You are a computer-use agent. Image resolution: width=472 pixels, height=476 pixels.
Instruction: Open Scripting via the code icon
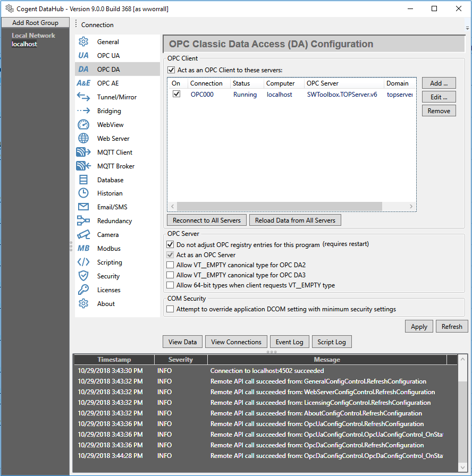(x=83, y=262)
